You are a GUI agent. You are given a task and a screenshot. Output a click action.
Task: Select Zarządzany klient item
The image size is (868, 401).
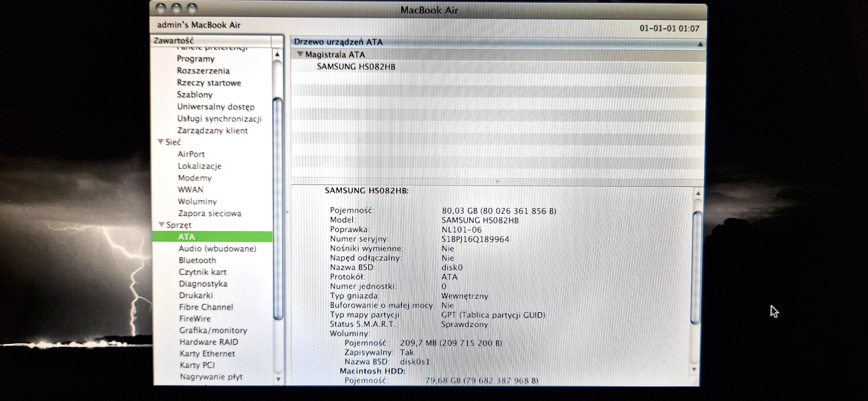point(212,130)
